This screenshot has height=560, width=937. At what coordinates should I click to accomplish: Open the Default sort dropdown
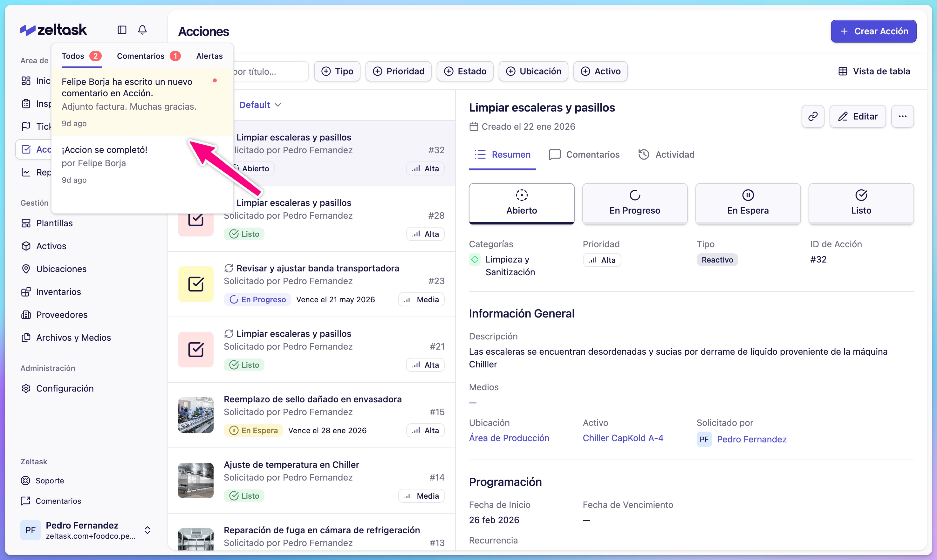260,105
